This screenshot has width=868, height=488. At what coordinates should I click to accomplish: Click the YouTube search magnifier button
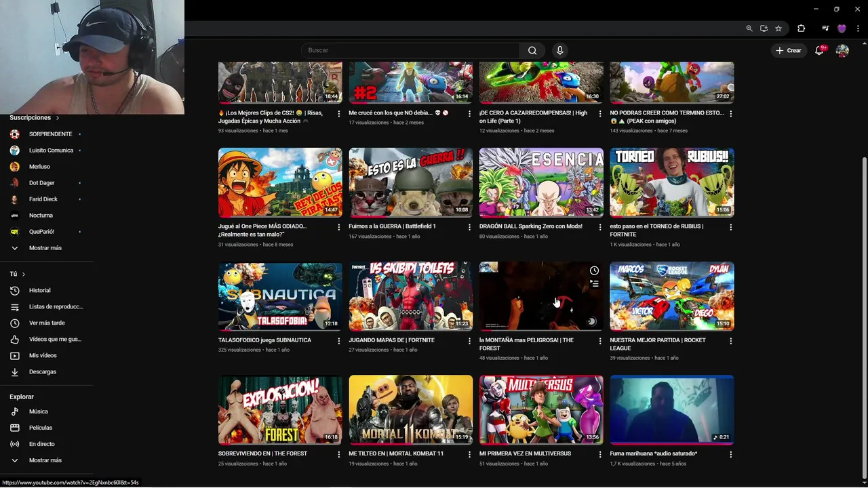click(x=532, y=50)
